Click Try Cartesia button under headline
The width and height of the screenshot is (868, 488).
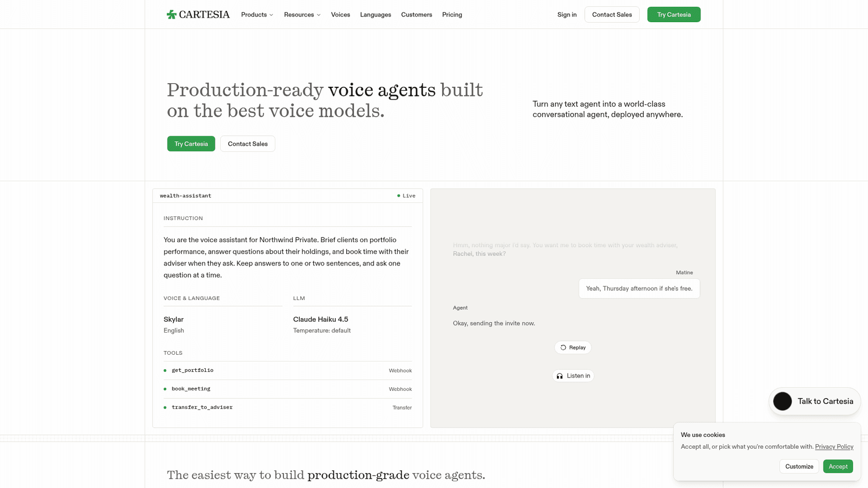(191, 144)
